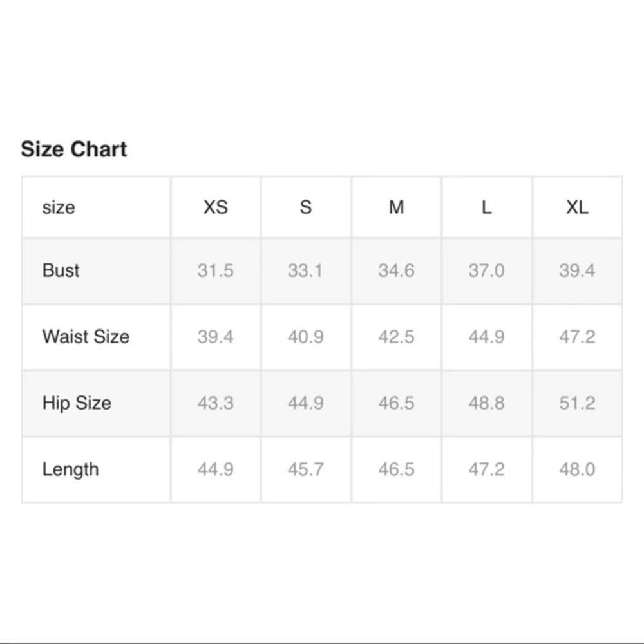Select the XS column header

216,207
